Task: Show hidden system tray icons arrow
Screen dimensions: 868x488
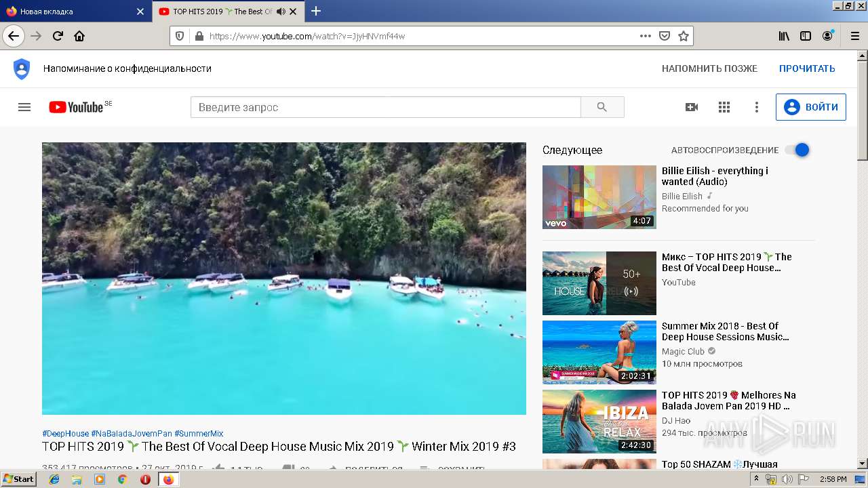Action: click(756, 479)
